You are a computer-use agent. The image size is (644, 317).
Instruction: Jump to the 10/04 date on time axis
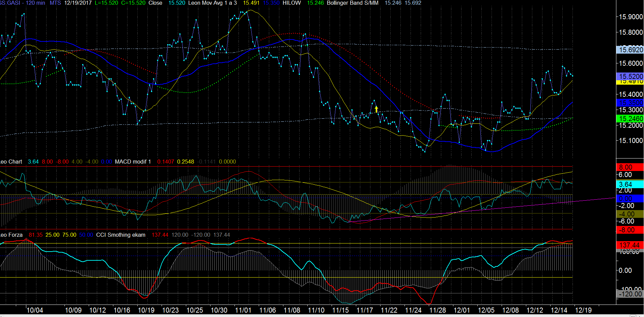point(35,310)
